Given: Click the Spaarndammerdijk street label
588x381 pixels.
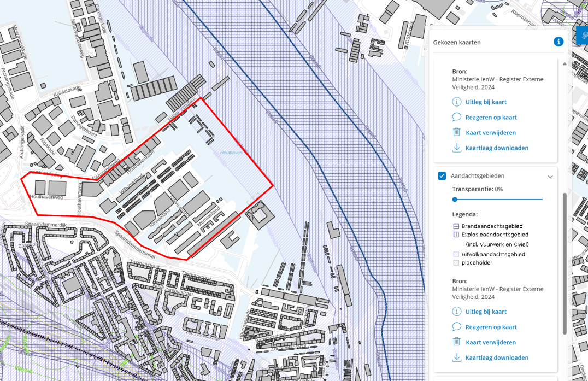Looking at the screenshot, I should (x=46, y=224).
